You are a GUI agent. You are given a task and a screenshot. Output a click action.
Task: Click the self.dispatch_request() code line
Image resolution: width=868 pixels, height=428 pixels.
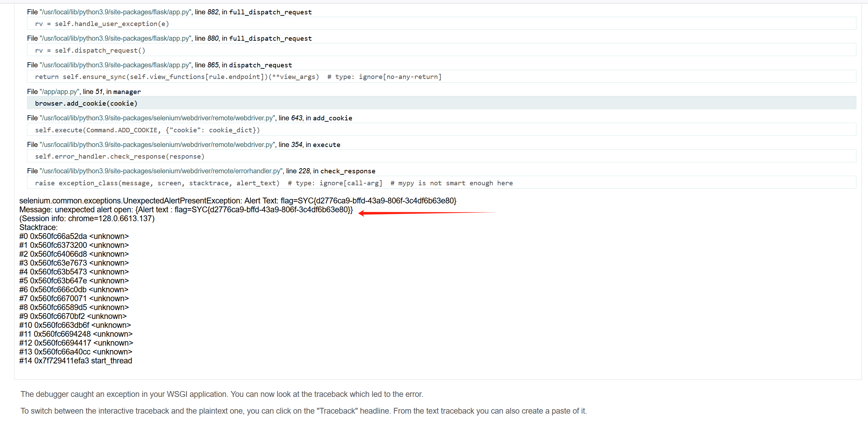point(90,50)
